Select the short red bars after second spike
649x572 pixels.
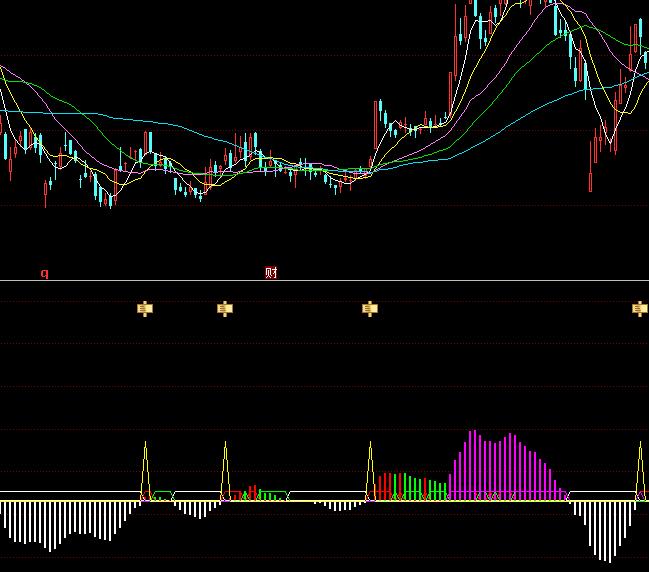(252, 492)
